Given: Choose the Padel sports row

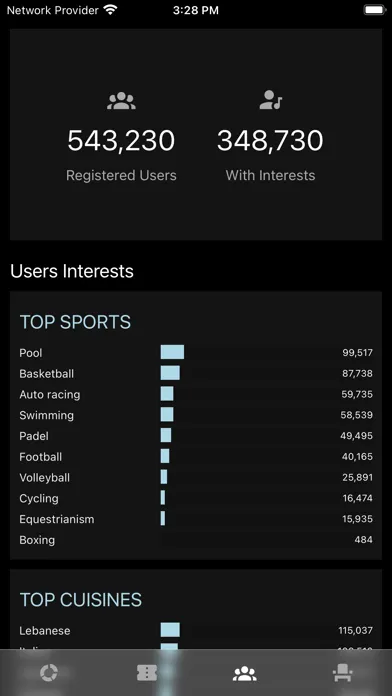Looking at the screenshot, I should pyautogui.click(x=196, y=436).
